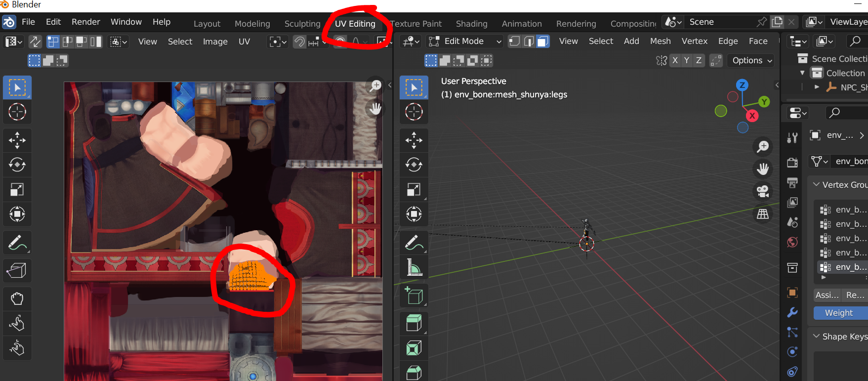868x381 pixels.
Task: Select the Cursor tool in the UV editor
Action: click(x=17, y=112)
